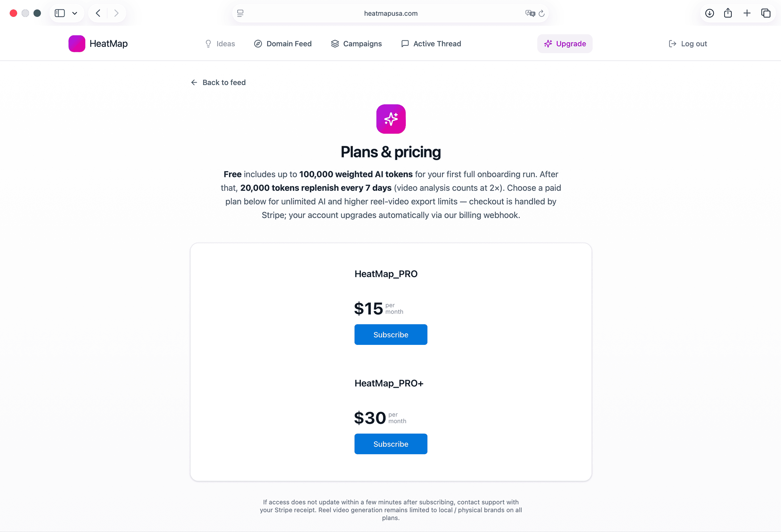The image size is (781, 532).
Task: Show browser downloads
Action: 709,13
